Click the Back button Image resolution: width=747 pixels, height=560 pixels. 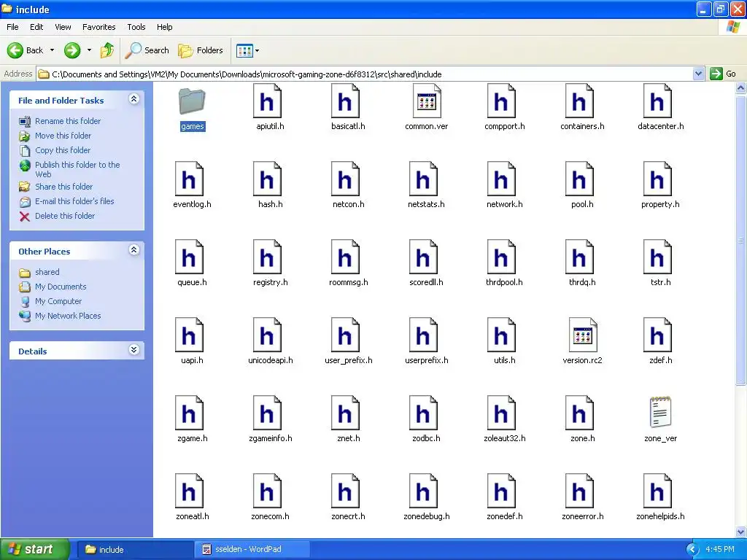[x=26, y=50]
